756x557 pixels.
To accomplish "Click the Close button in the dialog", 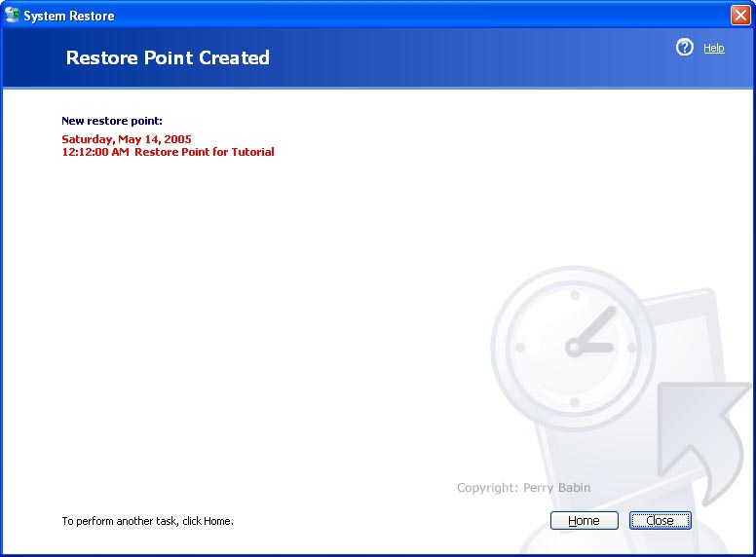I will [661, 520].
